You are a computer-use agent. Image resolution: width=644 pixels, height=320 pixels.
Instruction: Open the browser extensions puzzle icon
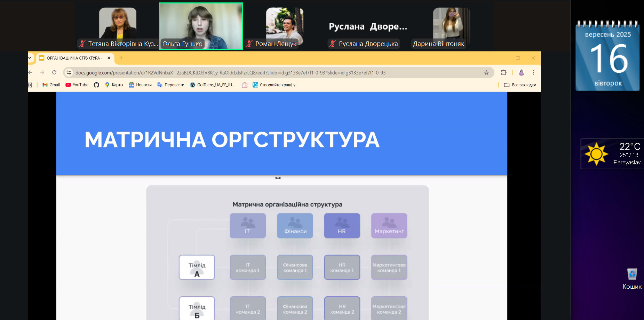coord(503,72)
